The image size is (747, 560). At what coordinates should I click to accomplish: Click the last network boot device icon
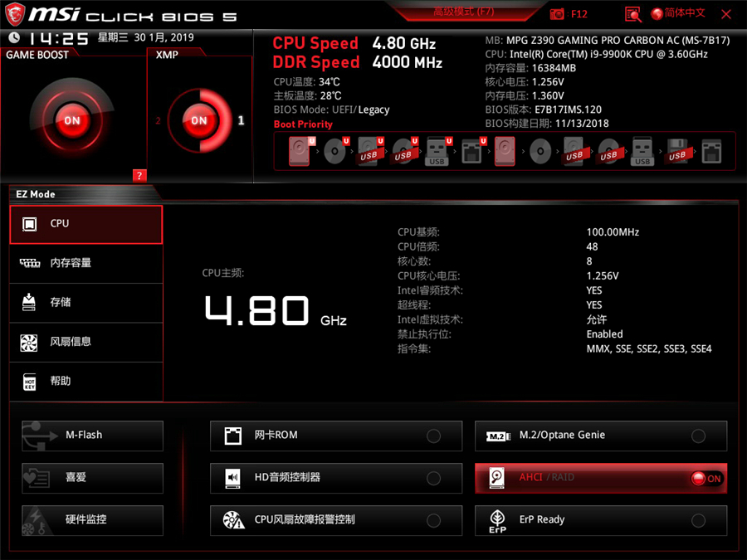tap(711, 152)
